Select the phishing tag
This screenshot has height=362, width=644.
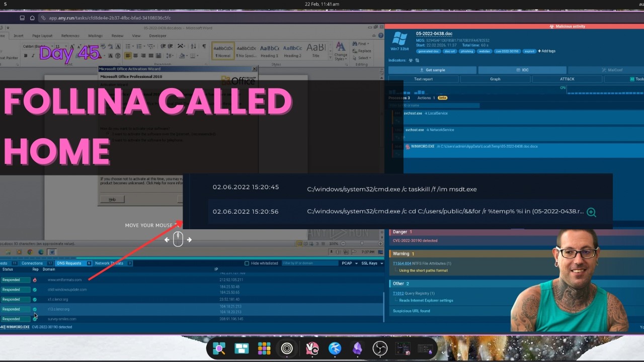click(x=466, y=51)
